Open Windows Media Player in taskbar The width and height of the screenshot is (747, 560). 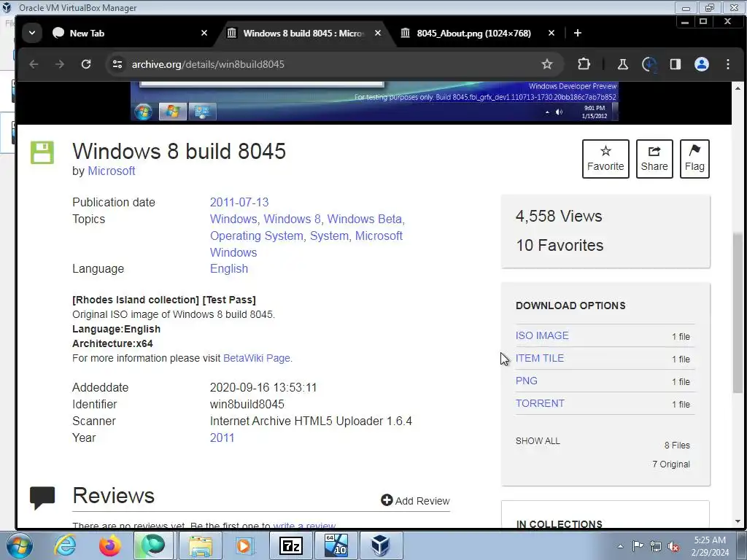click(x=244, y=545)
